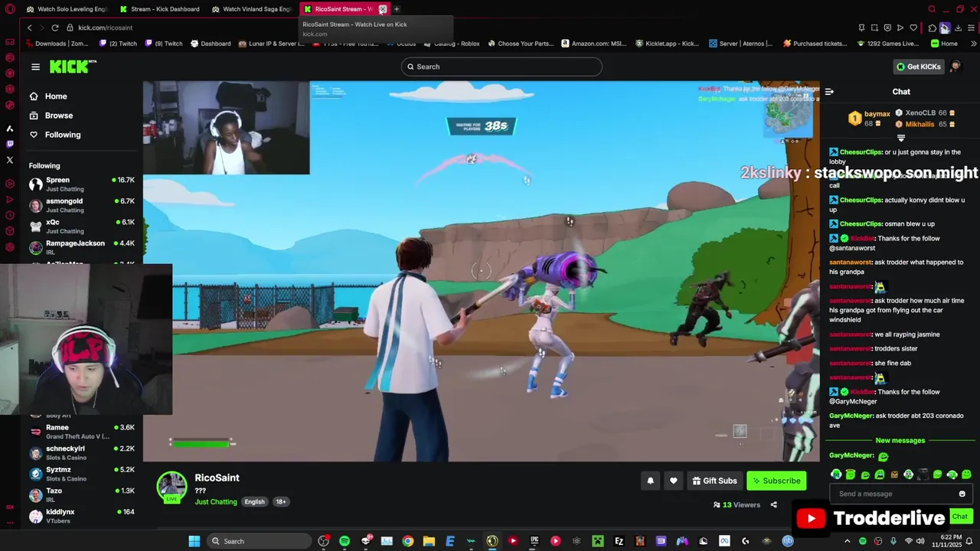Open the user profile avatar menu
Viewport: 980px width, 551px height.
point(955,67)
